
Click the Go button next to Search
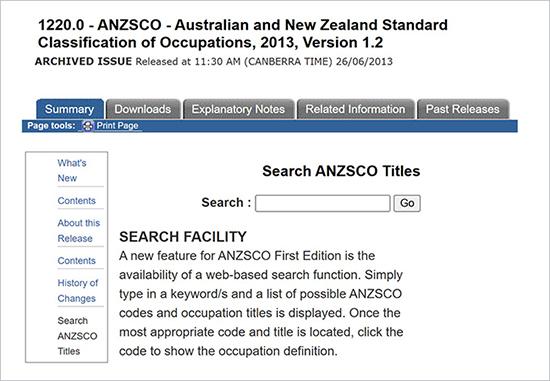407,203
